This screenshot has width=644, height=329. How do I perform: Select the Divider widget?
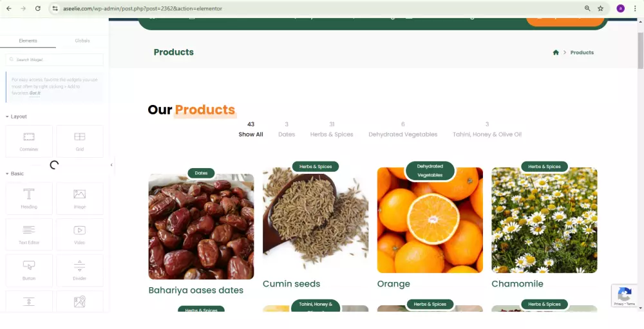click(x=80, y=270)
